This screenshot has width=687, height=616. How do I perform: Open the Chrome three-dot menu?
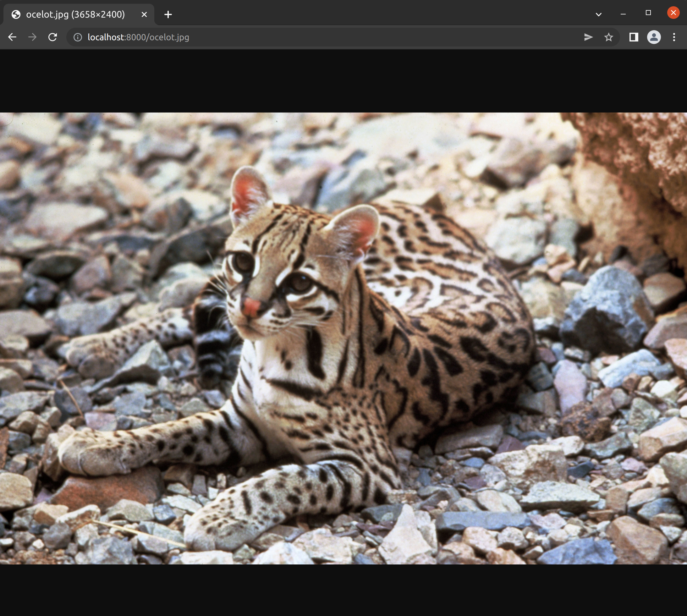[x=674, y=37]
